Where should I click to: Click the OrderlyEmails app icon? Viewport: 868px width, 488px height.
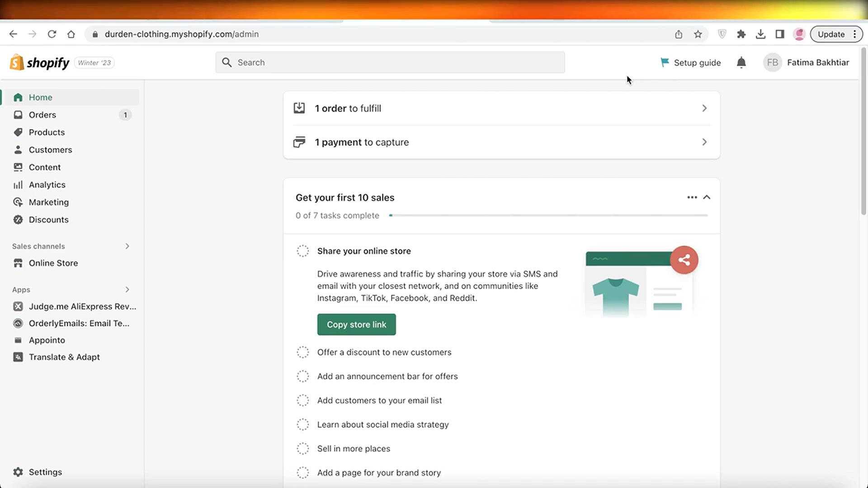tap(18, 323)
